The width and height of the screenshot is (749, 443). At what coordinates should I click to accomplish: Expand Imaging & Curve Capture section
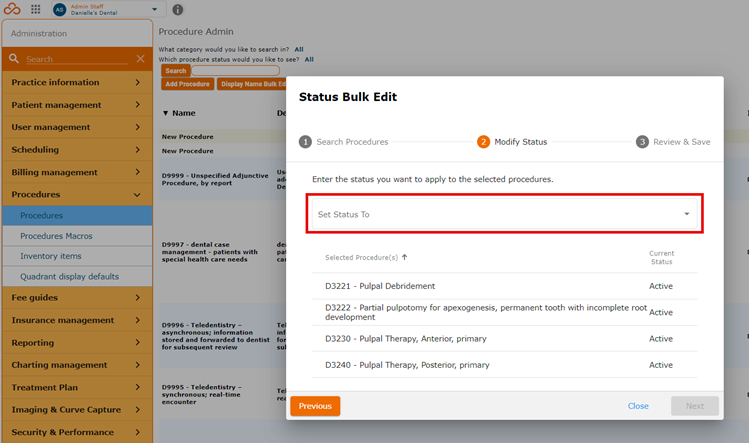[x=77, y=410]
